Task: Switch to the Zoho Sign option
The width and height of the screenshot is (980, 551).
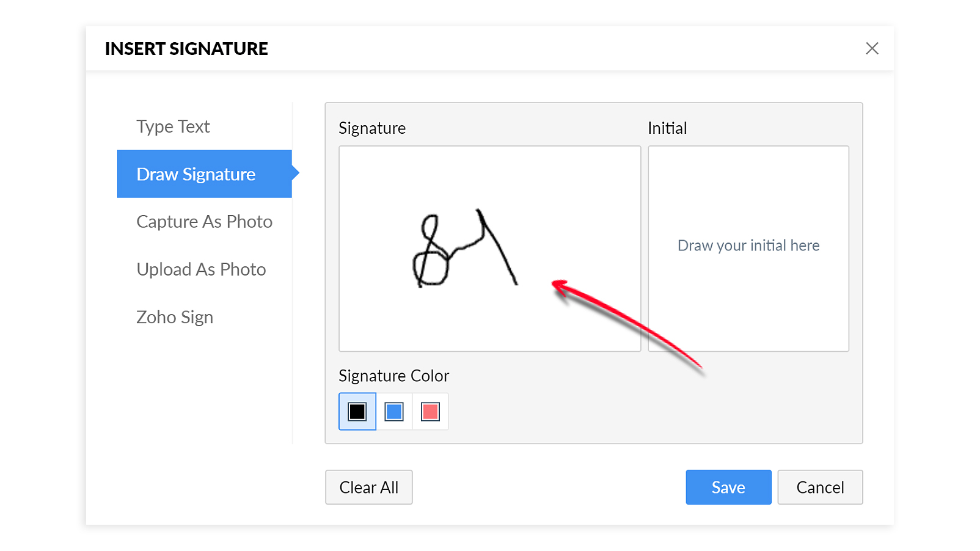Action: click(175, 317)
